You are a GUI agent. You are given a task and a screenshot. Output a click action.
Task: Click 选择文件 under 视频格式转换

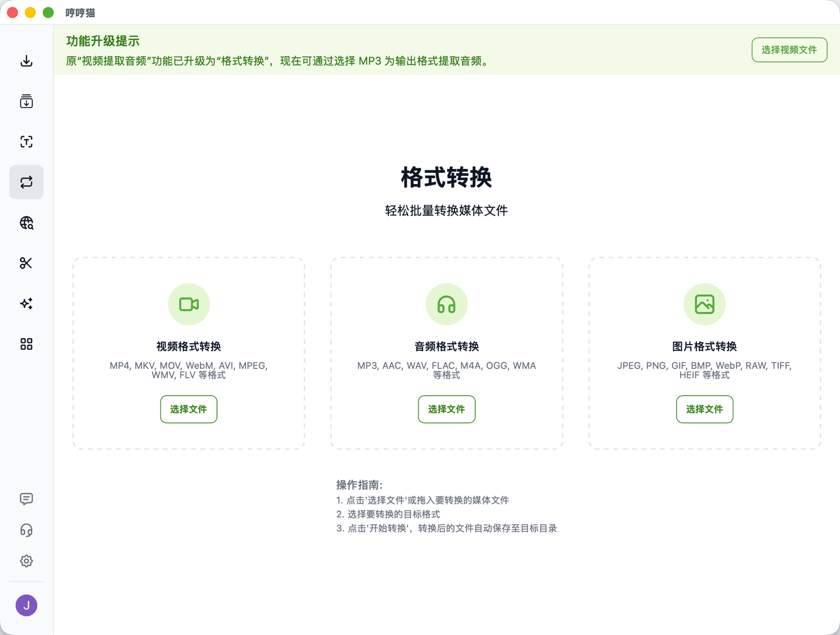click(188, 409)
